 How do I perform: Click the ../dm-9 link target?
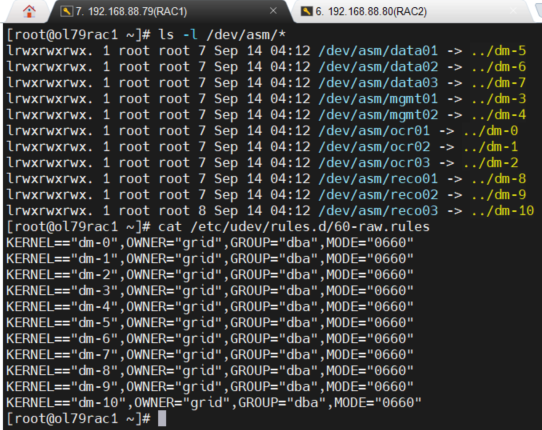pos(498,195)
